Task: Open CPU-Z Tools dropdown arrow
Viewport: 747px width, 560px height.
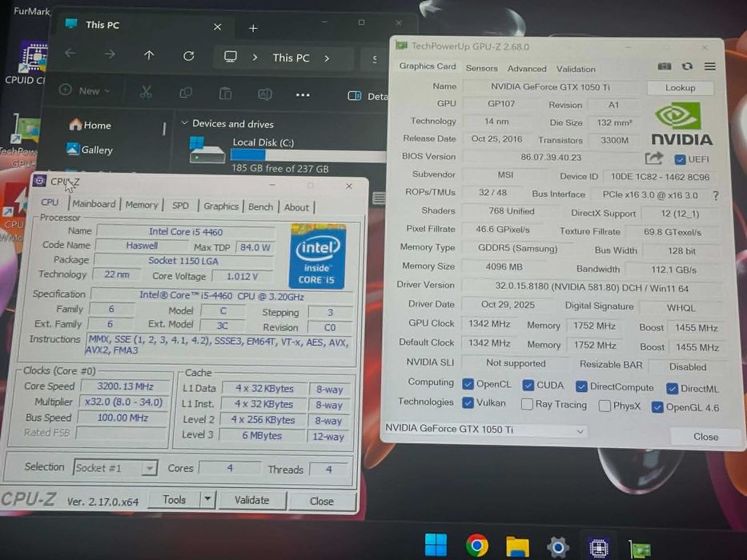Action: (x=207, y=500)
